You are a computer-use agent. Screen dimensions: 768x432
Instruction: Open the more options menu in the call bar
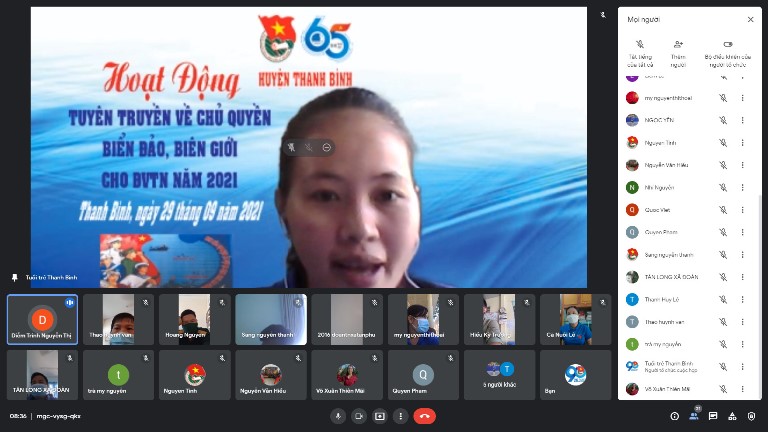[x=401, y=416]
